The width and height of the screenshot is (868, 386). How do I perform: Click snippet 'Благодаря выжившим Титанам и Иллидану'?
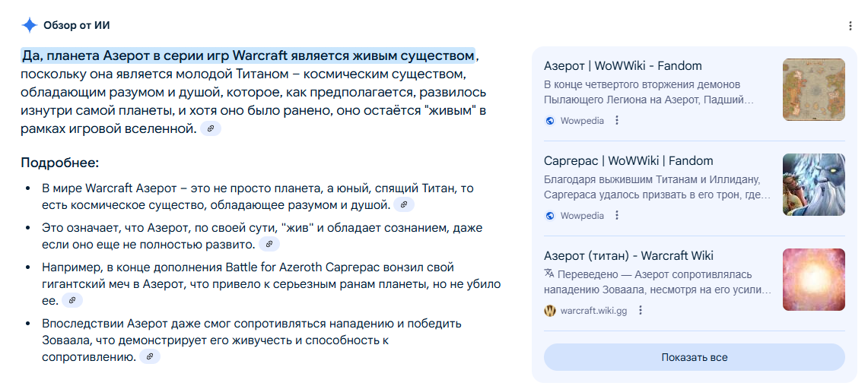[651, 180]
